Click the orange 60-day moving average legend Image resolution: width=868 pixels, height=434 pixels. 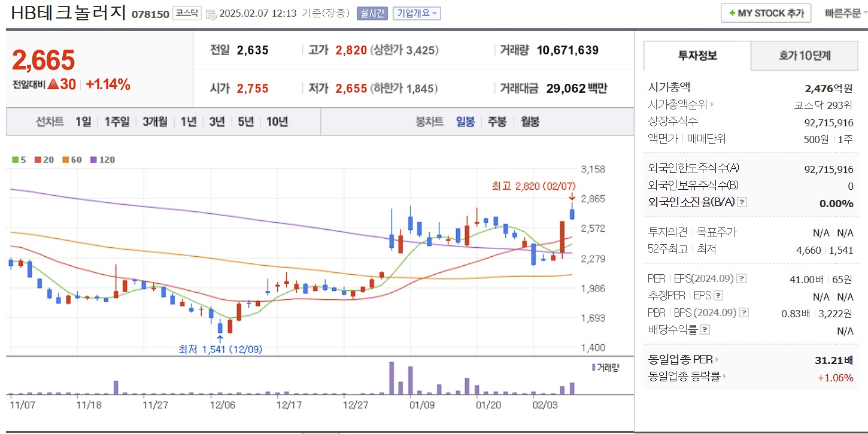click(x=72, y=160)
